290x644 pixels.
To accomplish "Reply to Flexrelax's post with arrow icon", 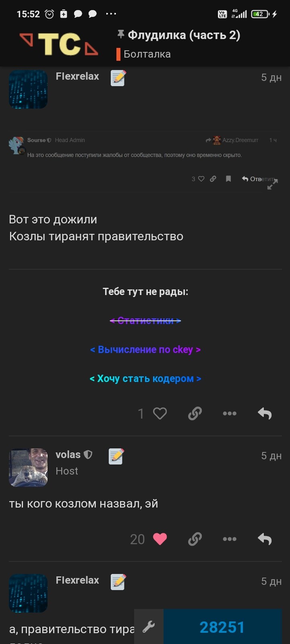I will point(265,413).
